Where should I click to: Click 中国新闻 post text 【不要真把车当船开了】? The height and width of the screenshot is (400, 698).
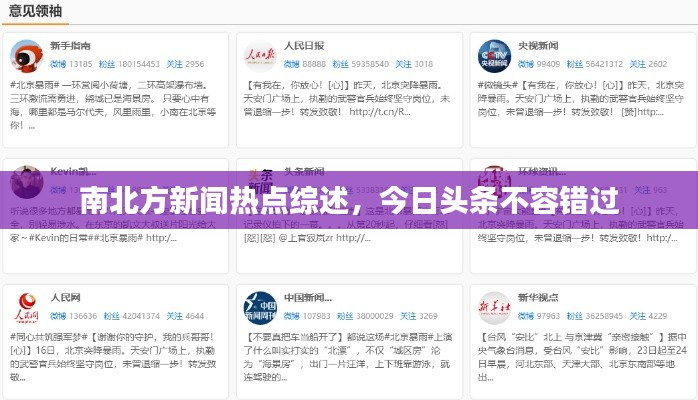(x=295, y=337)
